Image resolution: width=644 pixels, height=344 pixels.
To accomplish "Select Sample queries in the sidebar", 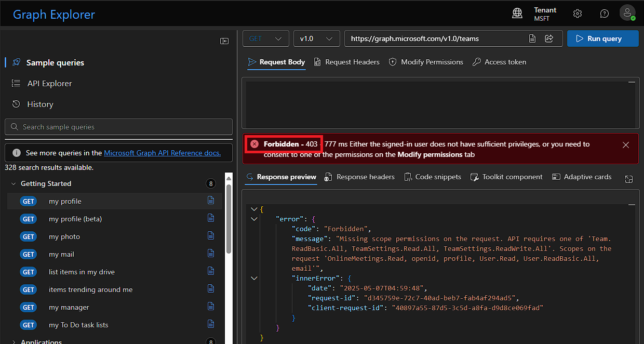I will (x=55, y=62).
